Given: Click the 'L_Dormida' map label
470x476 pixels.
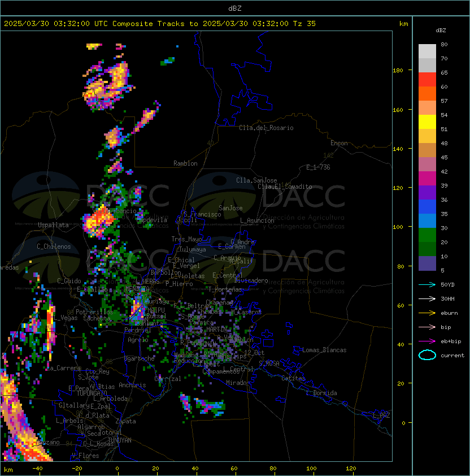Looking at the screenshot, I should pos(321,393).
